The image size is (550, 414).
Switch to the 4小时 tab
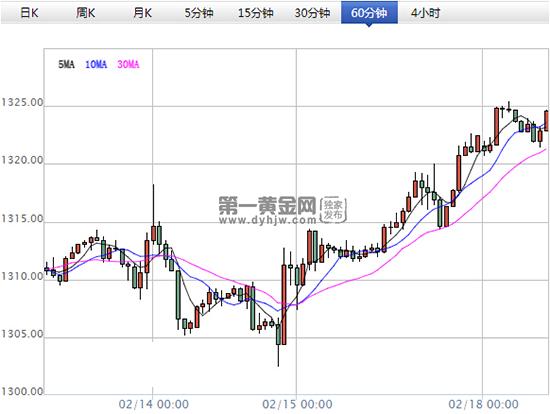tap(426, 13)
